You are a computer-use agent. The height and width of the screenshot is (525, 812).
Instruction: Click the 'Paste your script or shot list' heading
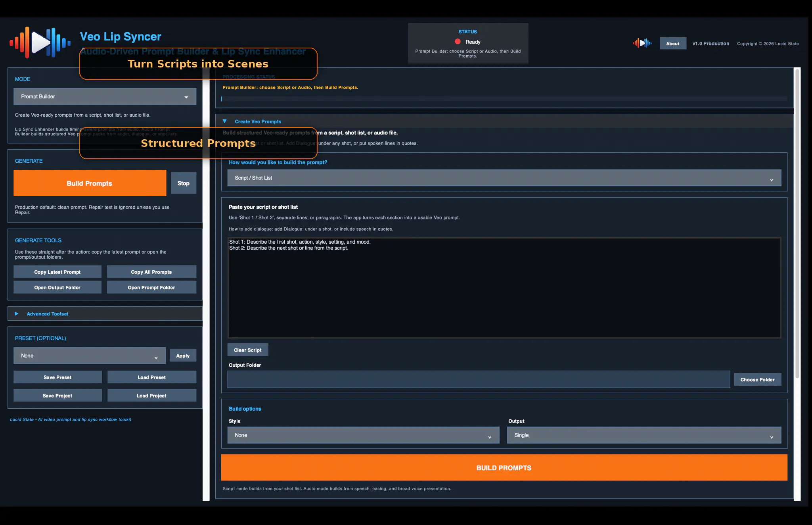pos(263,207)
